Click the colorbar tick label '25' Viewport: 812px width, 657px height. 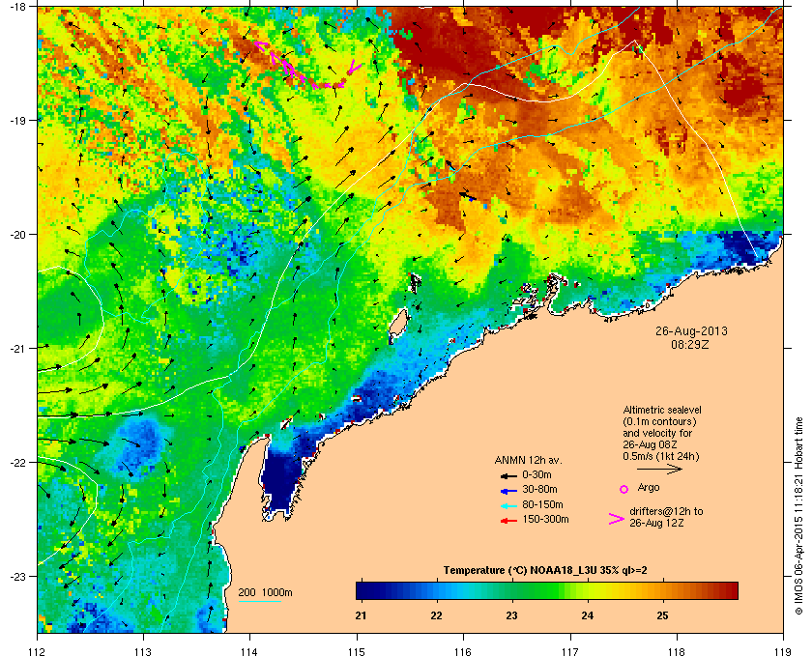pos(662,615)
